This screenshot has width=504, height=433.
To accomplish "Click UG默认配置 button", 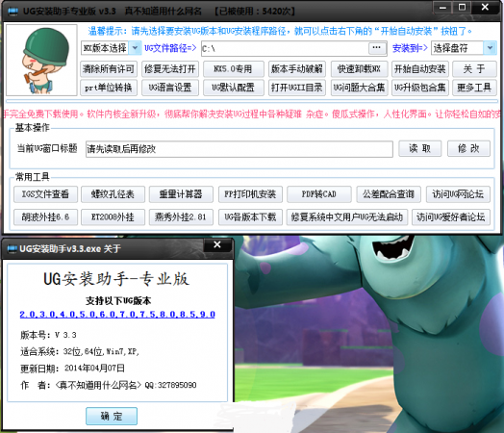I will coord(234,88).
